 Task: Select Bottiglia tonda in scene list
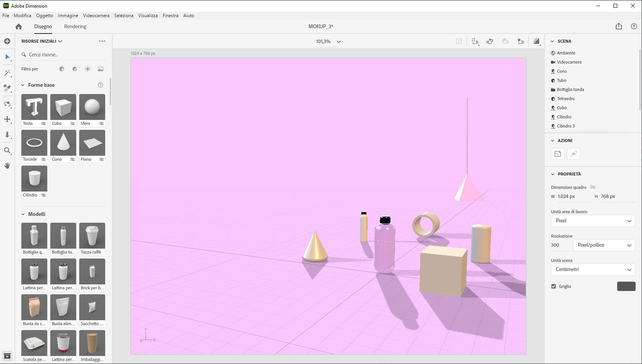tap(570, 89)
